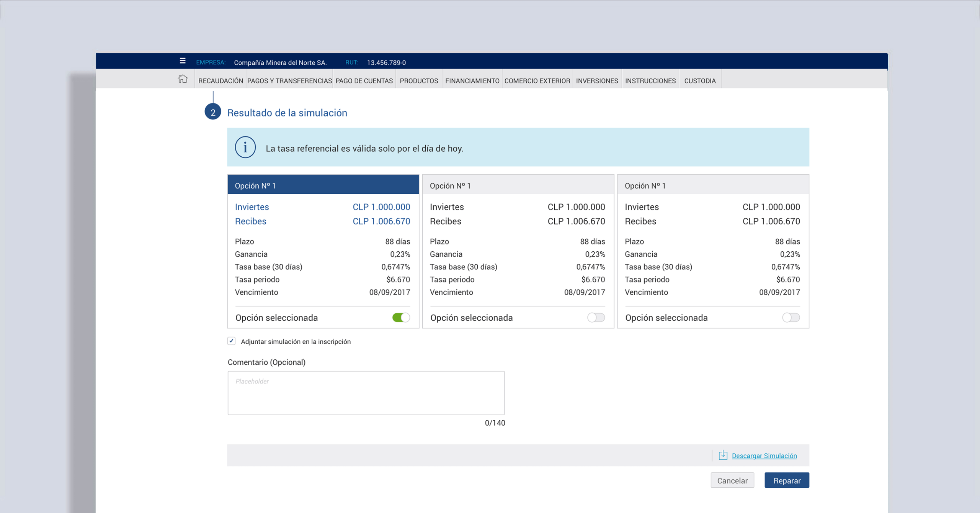Click the Reparar button

(787, 480)
